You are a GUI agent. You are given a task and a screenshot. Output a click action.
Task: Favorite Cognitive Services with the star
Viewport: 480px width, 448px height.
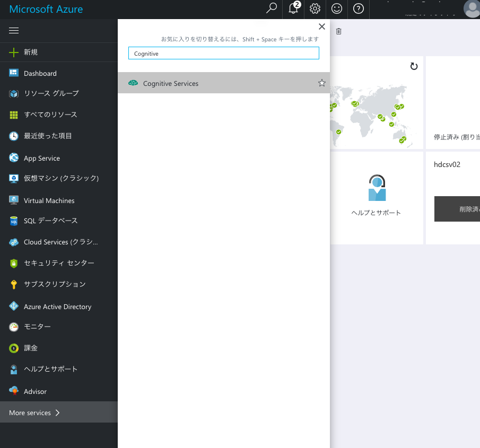(x=322, y=83)
